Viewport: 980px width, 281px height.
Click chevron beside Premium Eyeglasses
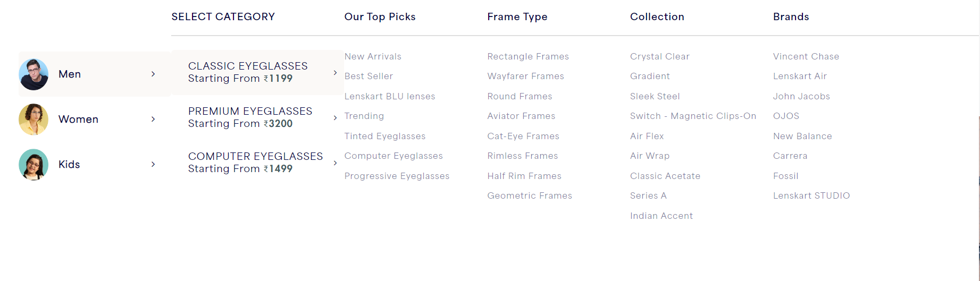(x=335, y=118)
